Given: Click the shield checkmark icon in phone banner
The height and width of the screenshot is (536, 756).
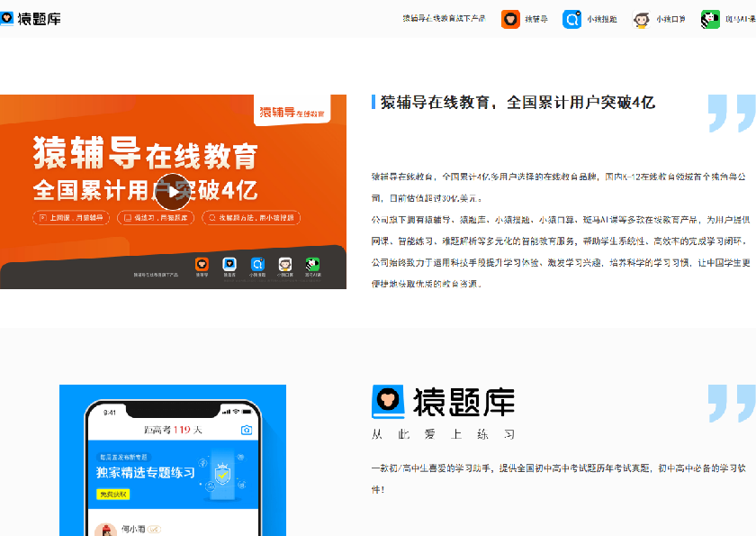Looking at the screenshot, I should [222, 475].
